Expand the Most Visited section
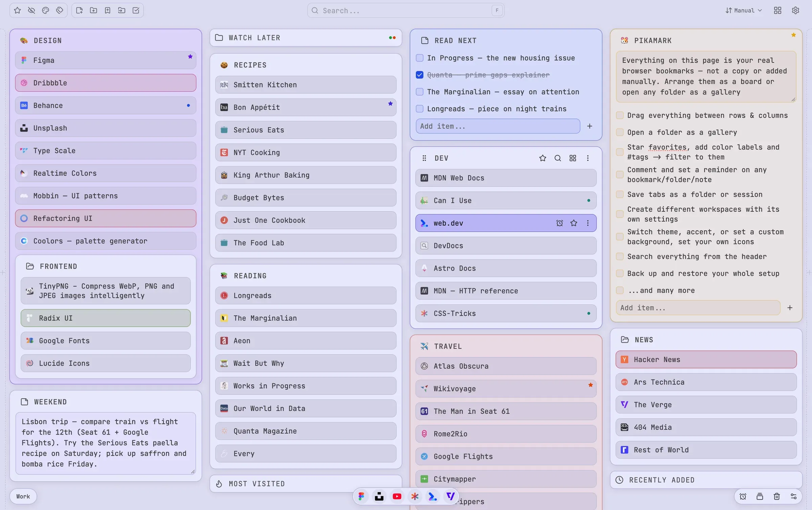Image resolution: width=812 pixels, height=510 pixels. [306, 484]
